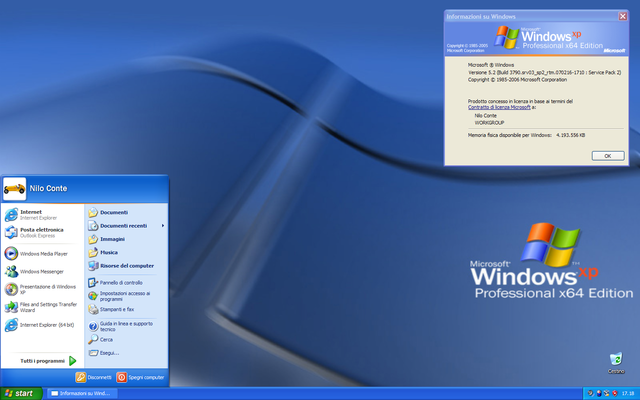Click the Cestino recycle bin icon
The width and height of the screenshot is (640, 400).
616,363
